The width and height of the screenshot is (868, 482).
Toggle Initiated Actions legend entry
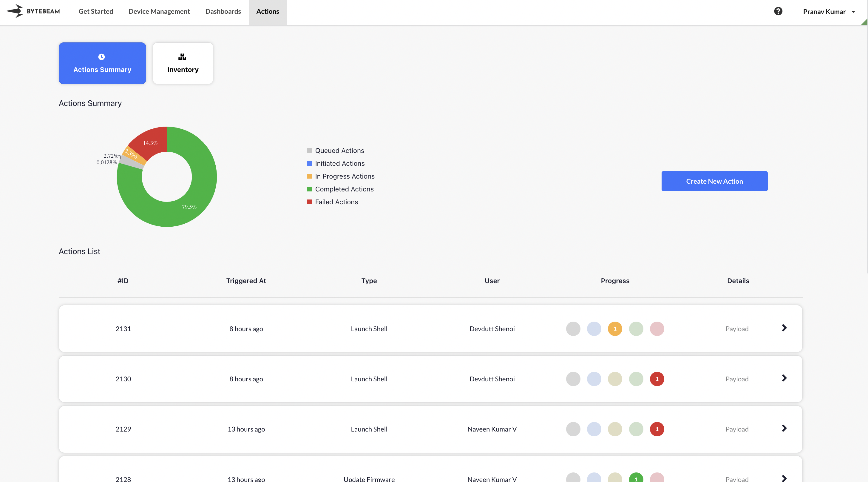tap(339, 163)
